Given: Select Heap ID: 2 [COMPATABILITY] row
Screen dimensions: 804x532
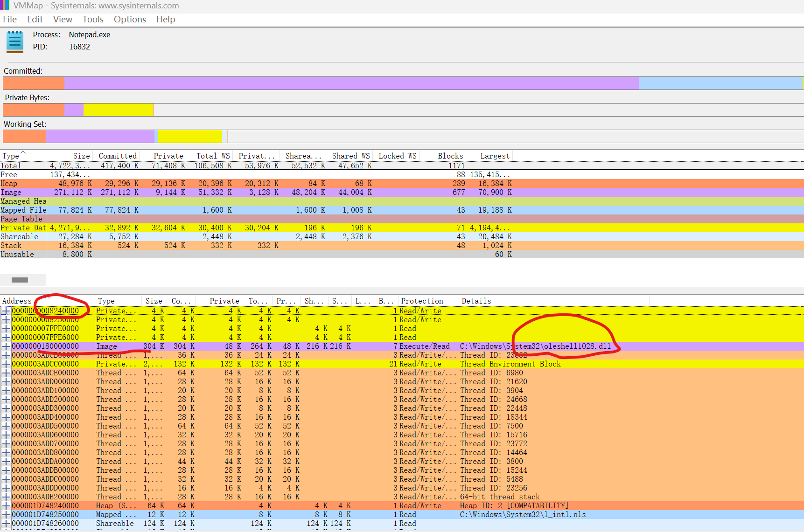Looking at the screenshot, I should click(x=402, y=506).
